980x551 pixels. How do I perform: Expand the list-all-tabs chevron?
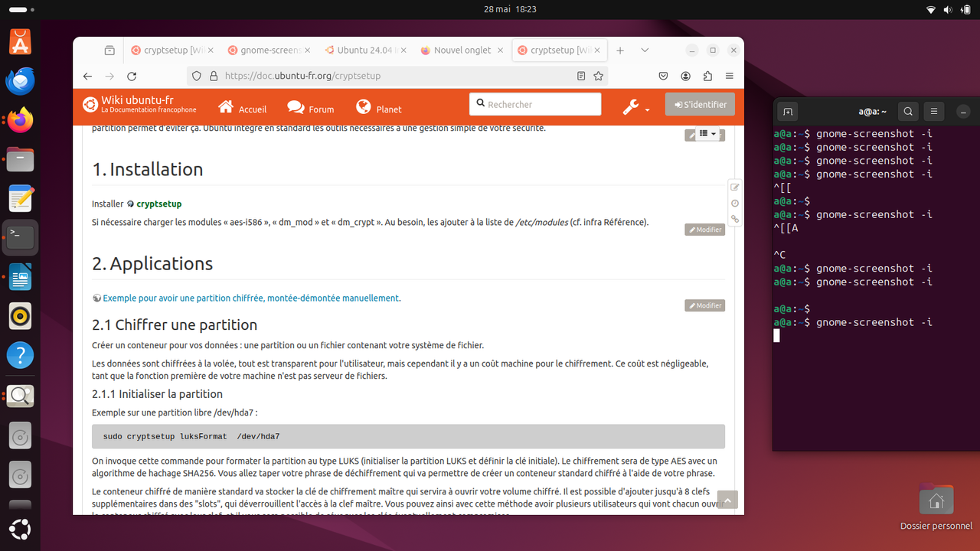point(645,51)
